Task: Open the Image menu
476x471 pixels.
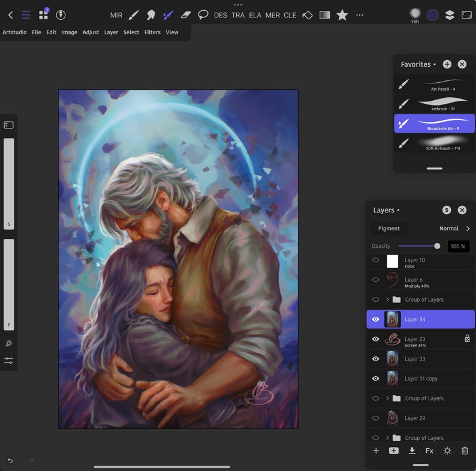Action: click(69, 32)
